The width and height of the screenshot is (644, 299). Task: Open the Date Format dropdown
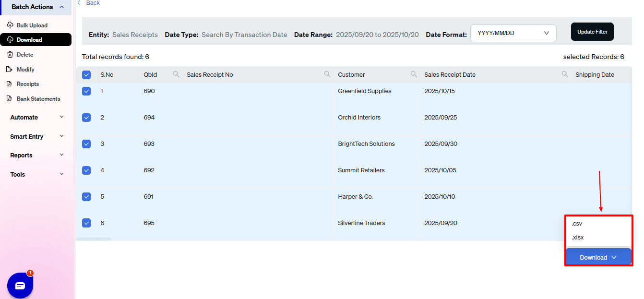[x=513, y=33]
